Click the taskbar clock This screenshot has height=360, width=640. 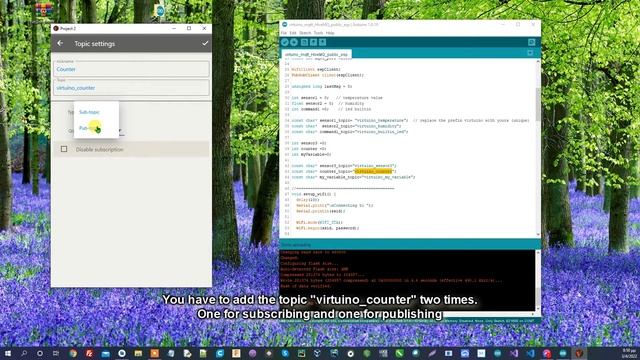point(629,353)
